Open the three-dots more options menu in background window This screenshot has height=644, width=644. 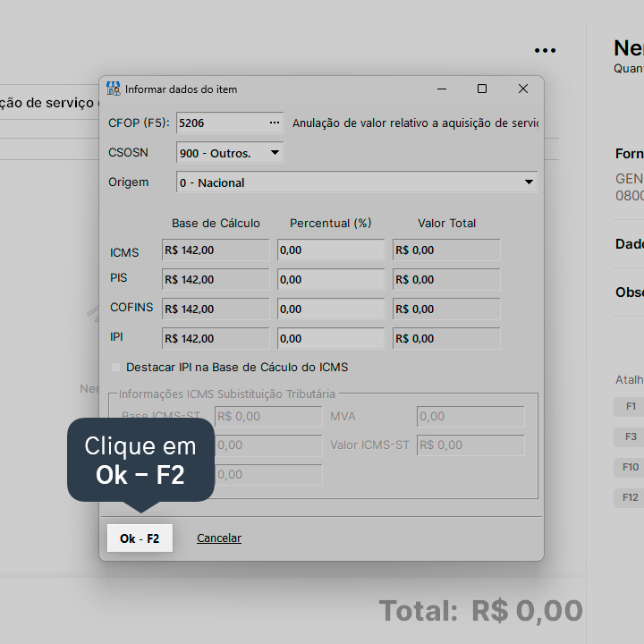545,50
